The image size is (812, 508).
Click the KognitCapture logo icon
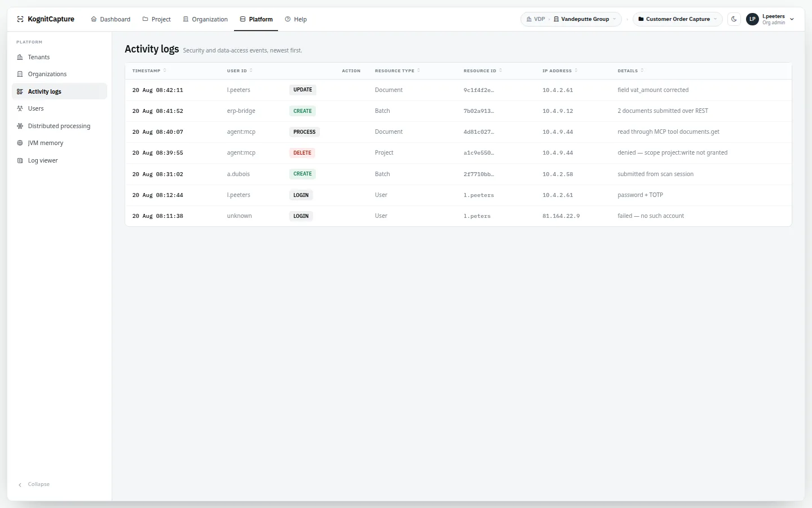[20, 19]
